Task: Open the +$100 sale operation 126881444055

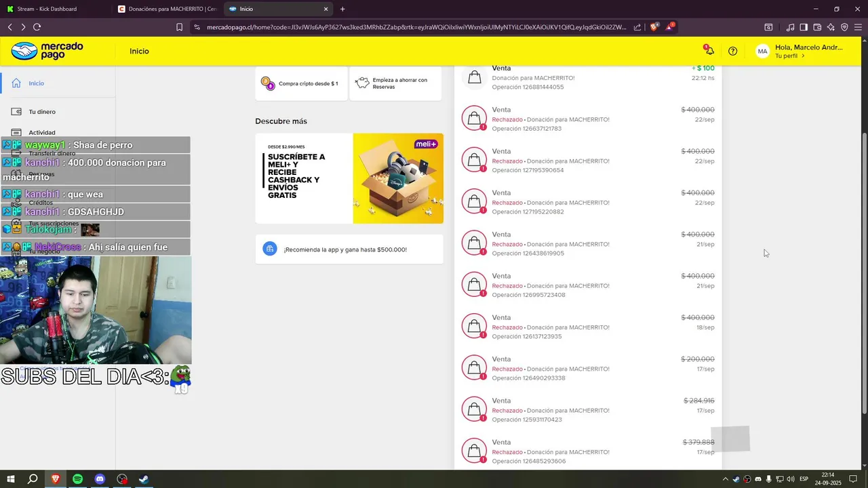Action: [x=588, y=77]
